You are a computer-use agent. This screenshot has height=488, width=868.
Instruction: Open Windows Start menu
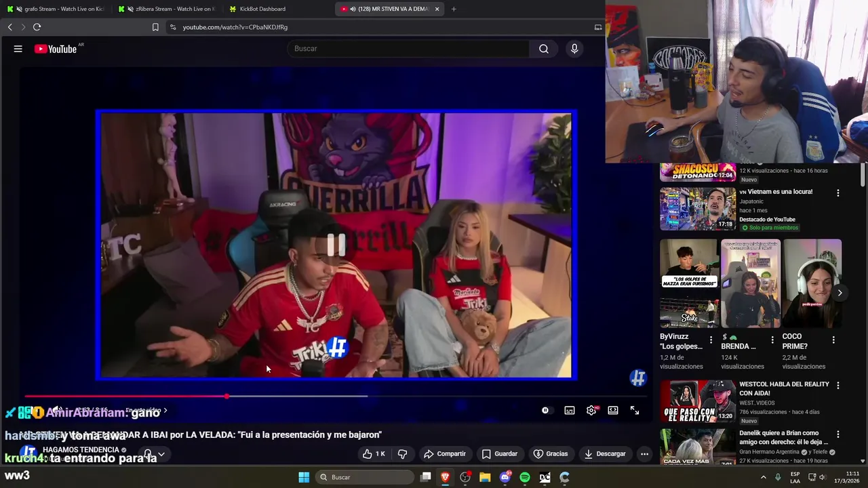304,477
